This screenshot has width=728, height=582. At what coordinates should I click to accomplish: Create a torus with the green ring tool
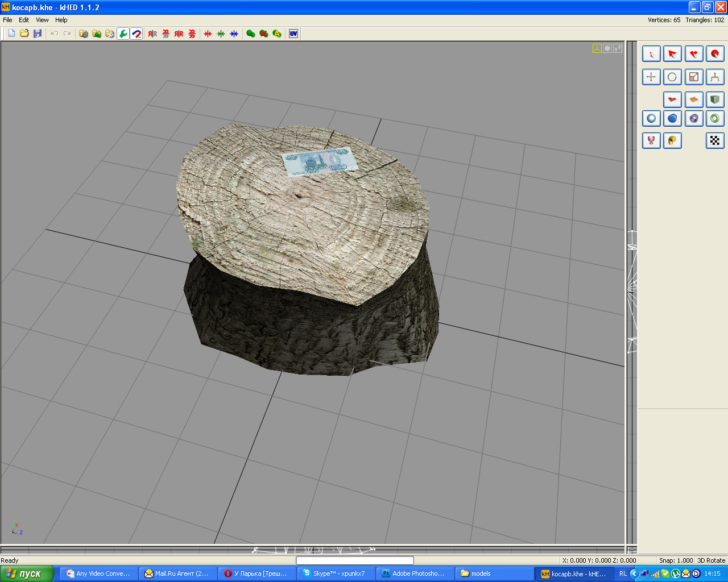coord(714,118)
